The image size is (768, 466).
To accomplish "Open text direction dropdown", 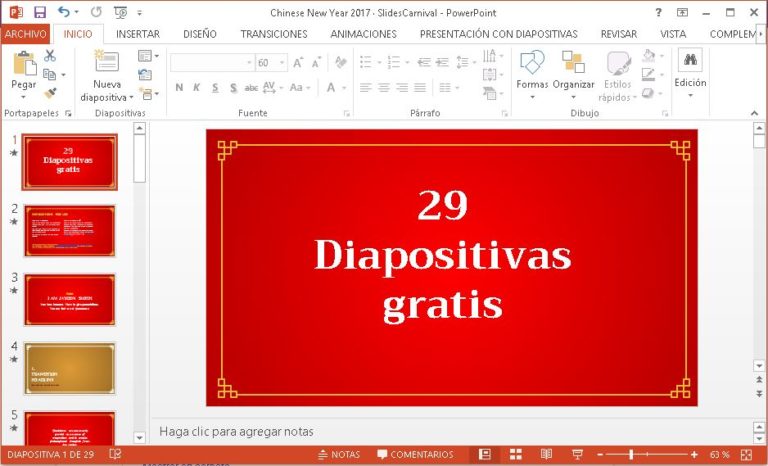I will point(492,56).
